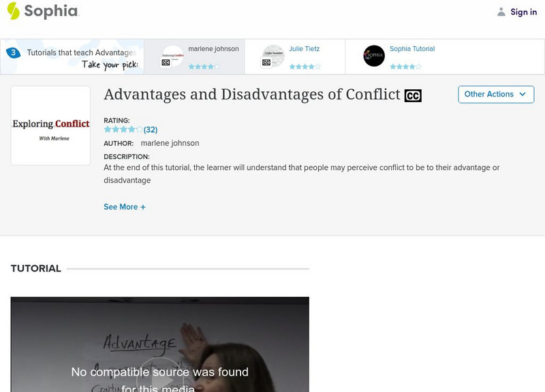Click the fourth star under Julie Tietz
This screenshot has height=392, width=545.
coord(313,67)
